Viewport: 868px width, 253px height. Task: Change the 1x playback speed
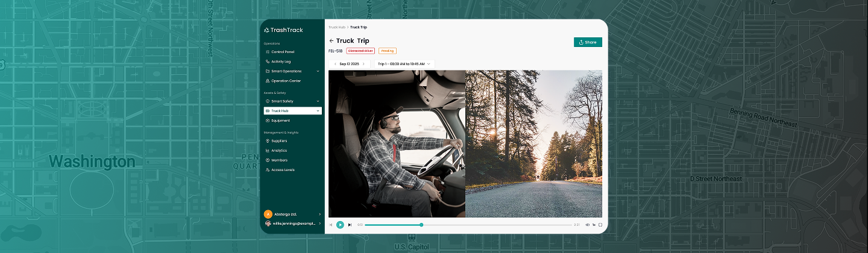click(x=594, y=225)
